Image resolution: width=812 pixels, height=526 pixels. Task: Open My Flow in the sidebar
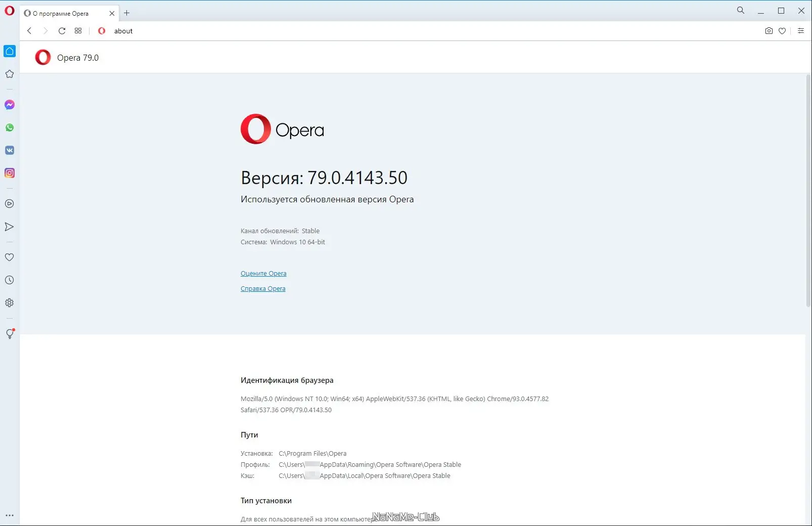pos(10,227)
